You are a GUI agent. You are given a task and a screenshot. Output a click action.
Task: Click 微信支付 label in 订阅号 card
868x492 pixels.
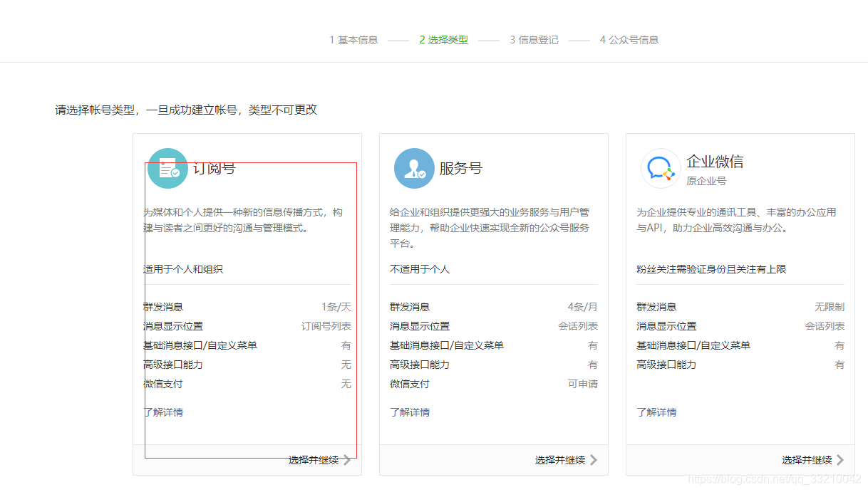[163, 384]
